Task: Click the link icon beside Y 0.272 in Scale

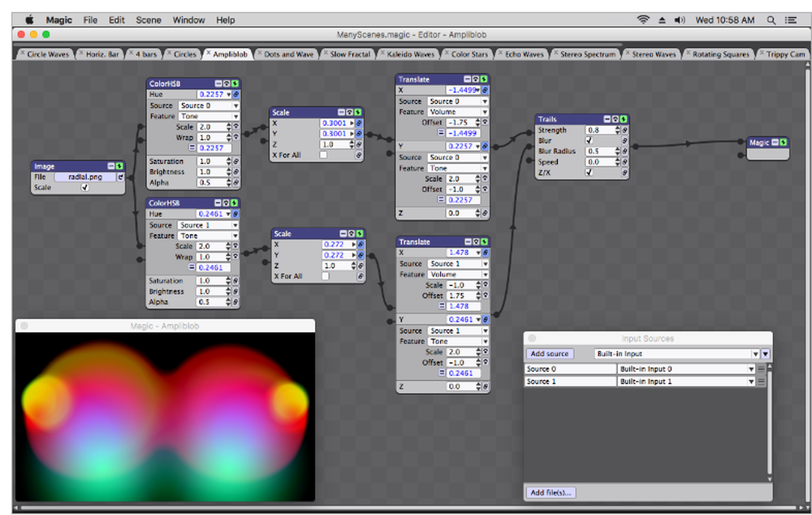Action: pos(361,255)
